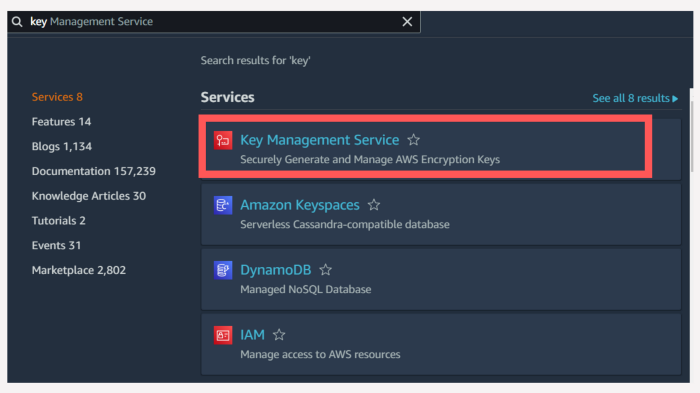Screen dimensions: 700x393
Task: Open Amazon Keyspaces link
Action: [x=300, y=205]
